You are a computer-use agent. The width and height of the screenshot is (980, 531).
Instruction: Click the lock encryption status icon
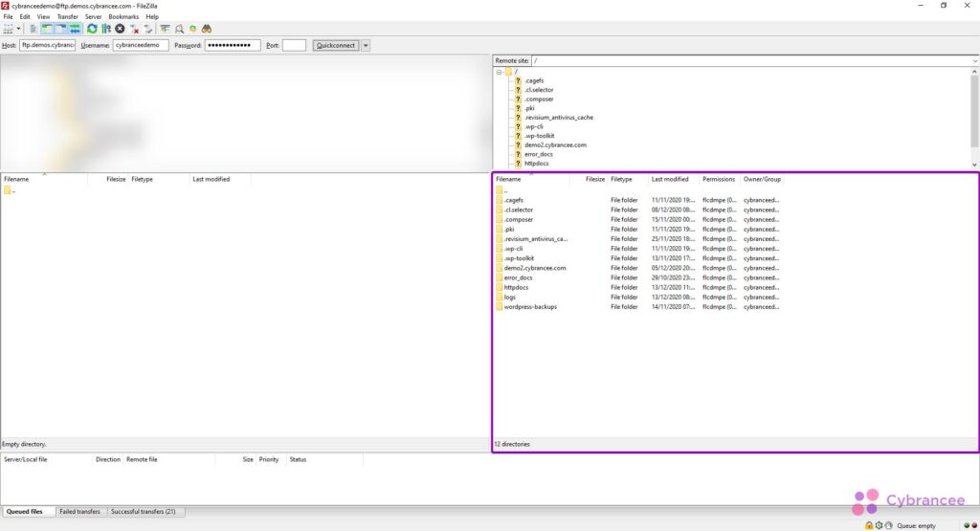point(869,525)
